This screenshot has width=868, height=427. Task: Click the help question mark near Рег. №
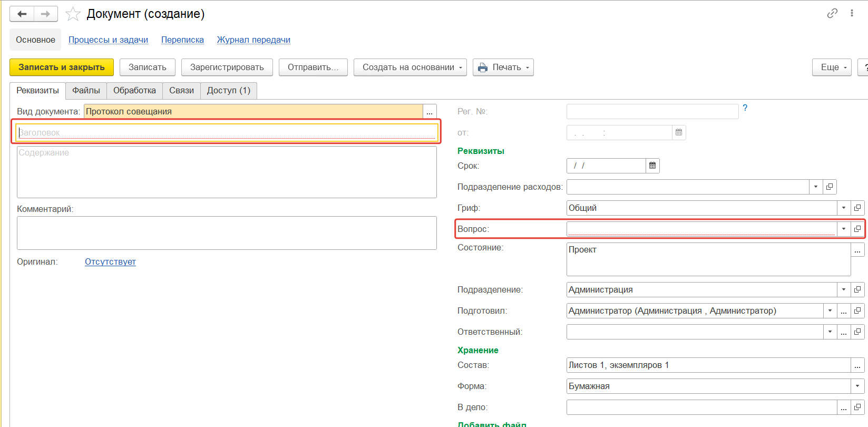[745, 108]
